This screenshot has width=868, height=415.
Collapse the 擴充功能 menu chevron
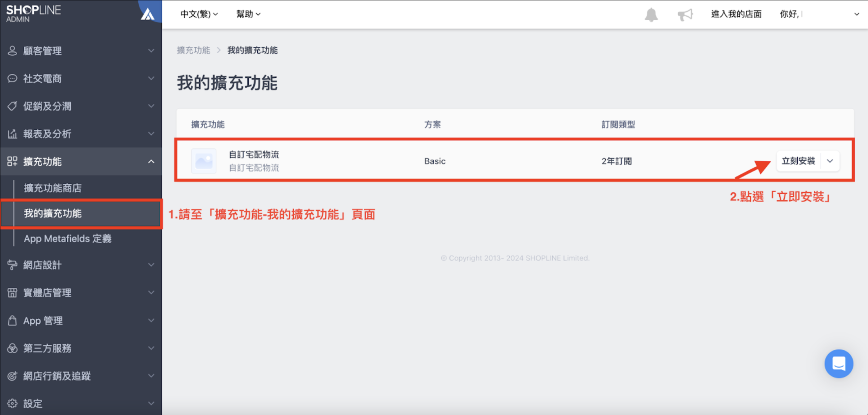(x=151, y=161)
